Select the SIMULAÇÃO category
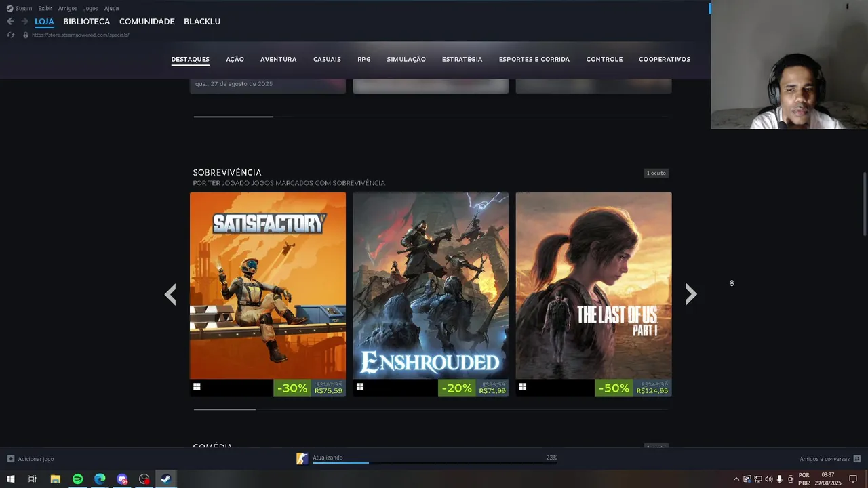 406,60
